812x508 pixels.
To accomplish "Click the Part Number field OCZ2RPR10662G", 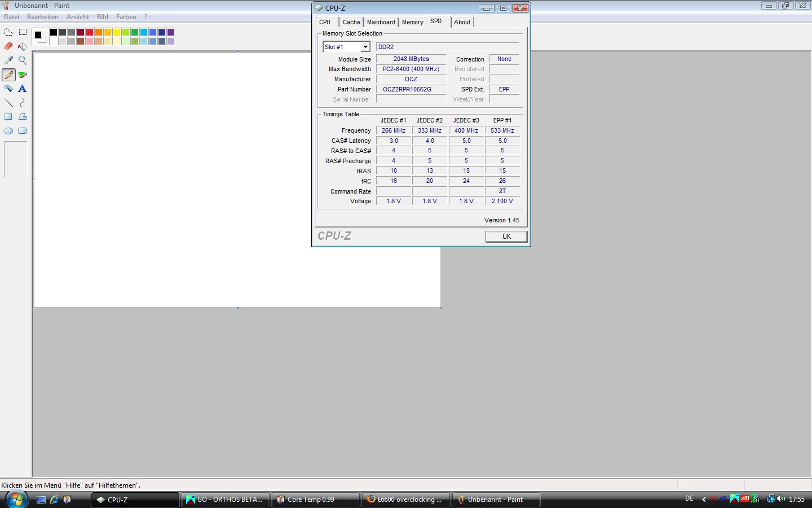I will [x=411, y=89].
